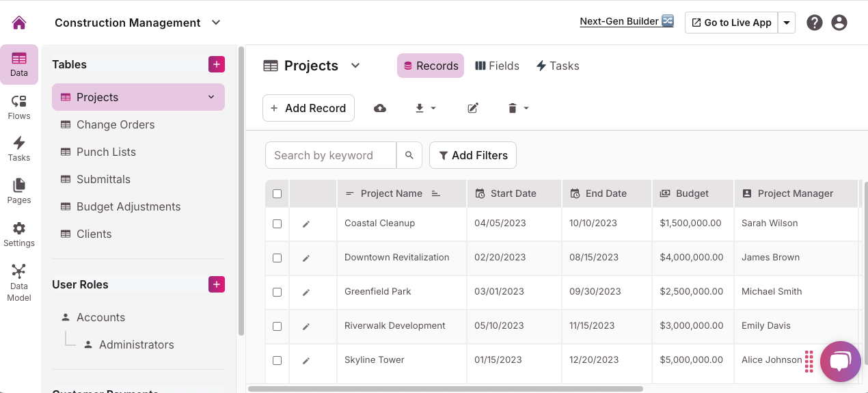Click the Search by keyword field
This screenshot has width=868, height=393.
pos(331,155)
